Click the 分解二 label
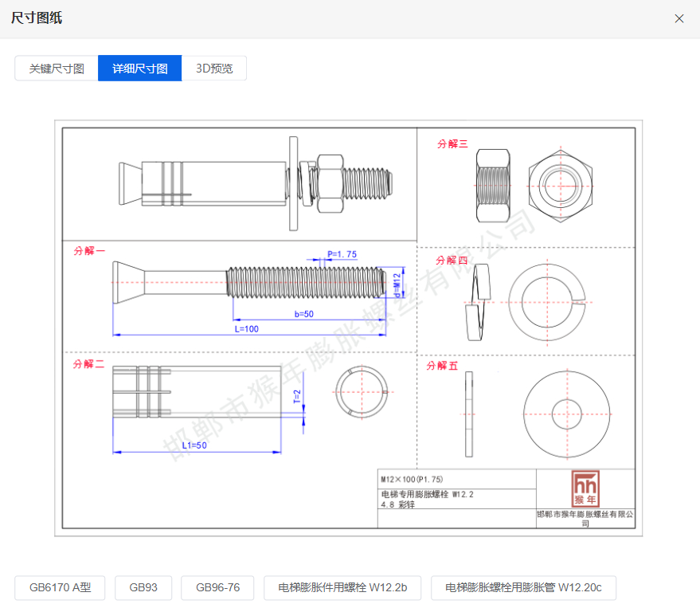Image resolution: width=700 pixels, height=612 pixels. tap(89, 364)
